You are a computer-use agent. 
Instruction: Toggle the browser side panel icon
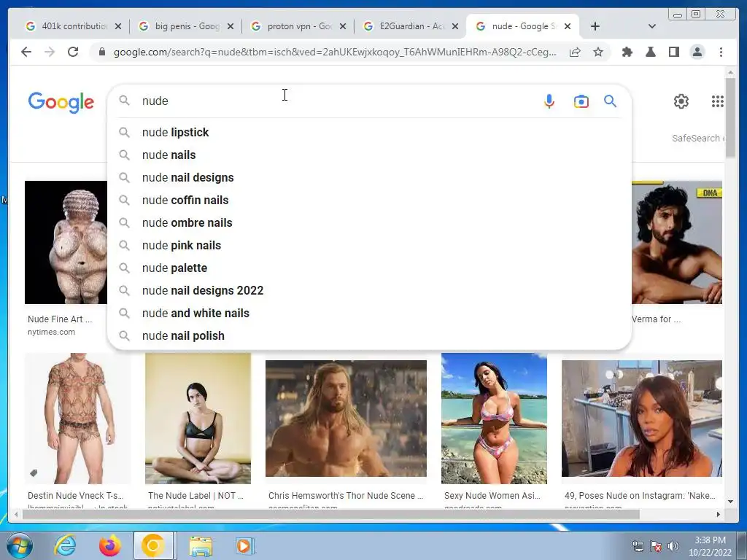[x=673, y=52]
